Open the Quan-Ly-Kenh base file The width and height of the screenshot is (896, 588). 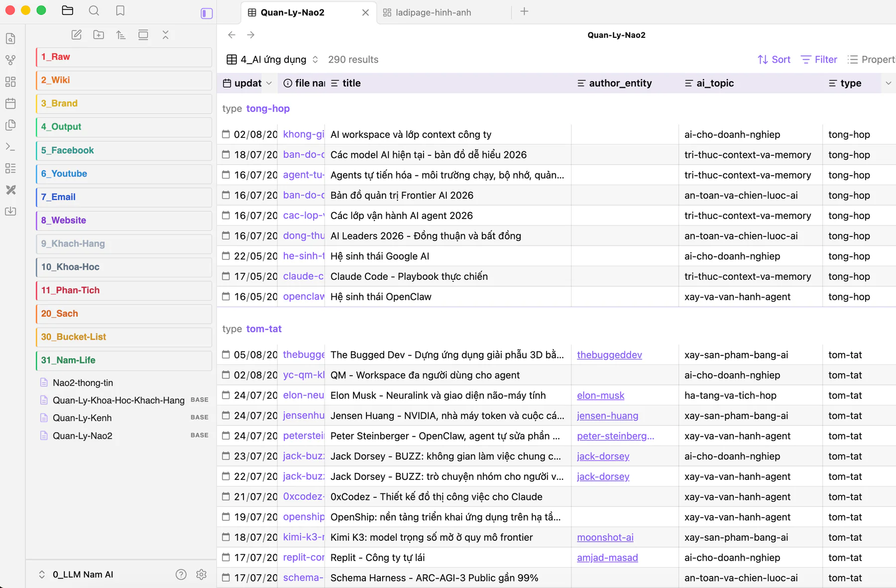click(x=124, y=418)
